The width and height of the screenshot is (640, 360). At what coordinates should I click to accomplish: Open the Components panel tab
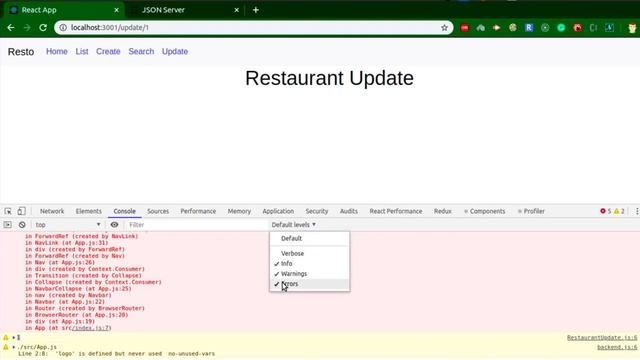484,211
